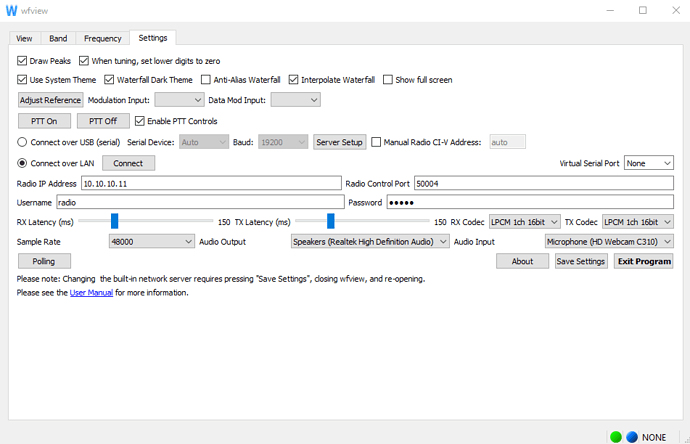Image resolution: width=690 pixels, height=444 pixels.
Task: Open the Frequency tab
Action: tap(103, 38)
